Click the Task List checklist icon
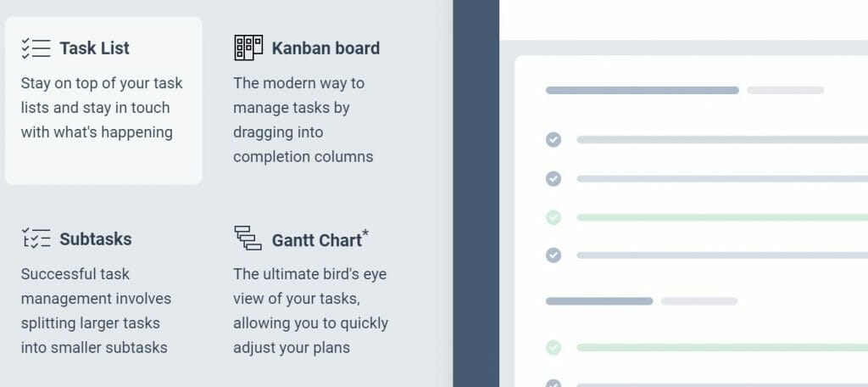This screenshot has width=868, height=387. [36, 48]
